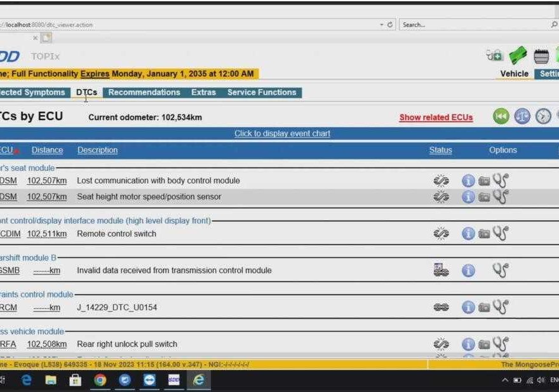Image resolution: width=559 pixels, height=392 pixels.
Task: Open camera icon for Remote control switch row
Action: coord(484,234)
